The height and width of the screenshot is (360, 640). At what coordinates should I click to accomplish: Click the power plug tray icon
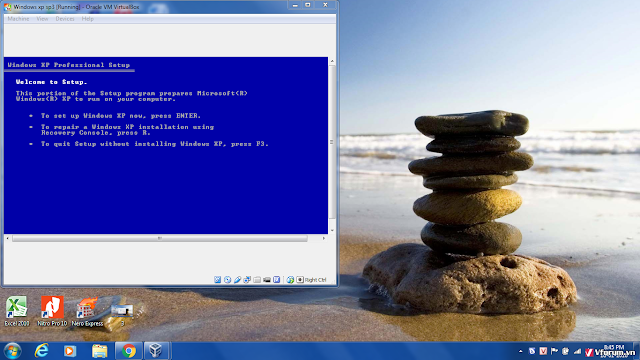pyautogui.click(x=566, y=351)
